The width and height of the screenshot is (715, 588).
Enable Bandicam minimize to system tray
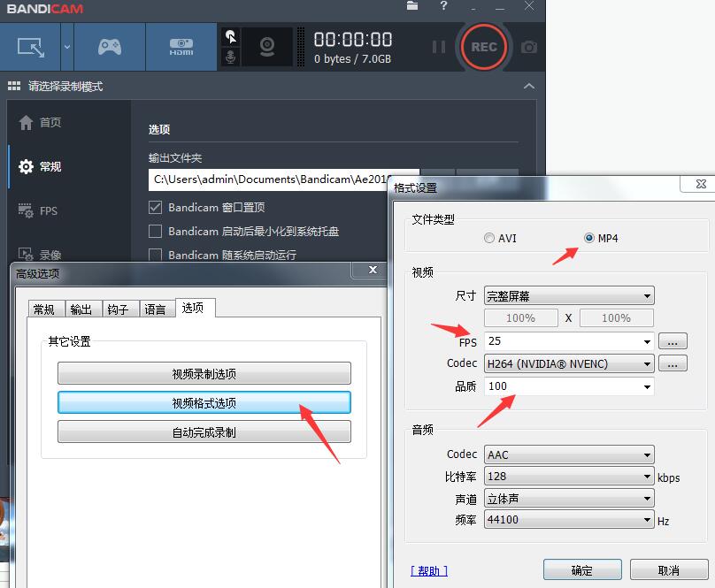coord(154,232)
